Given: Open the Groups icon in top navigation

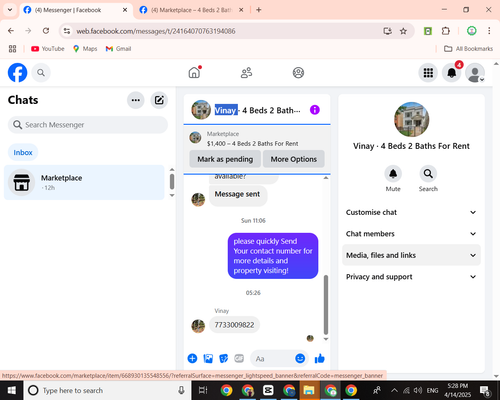Looking at the screenshot, I should [298, 73].
